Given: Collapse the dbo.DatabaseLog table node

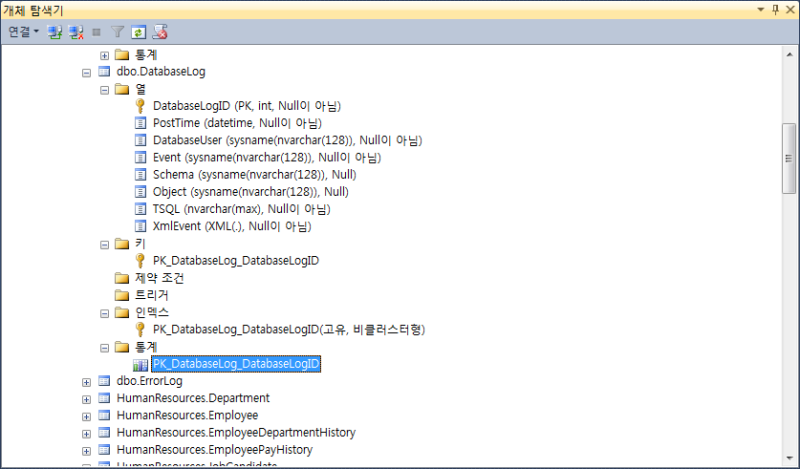Looking at the screenshot, I should pos(86,72).
